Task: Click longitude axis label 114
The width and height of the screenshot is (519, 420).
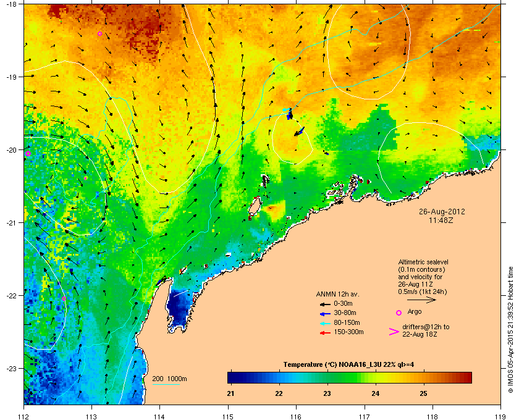Action: pos(159,417)
